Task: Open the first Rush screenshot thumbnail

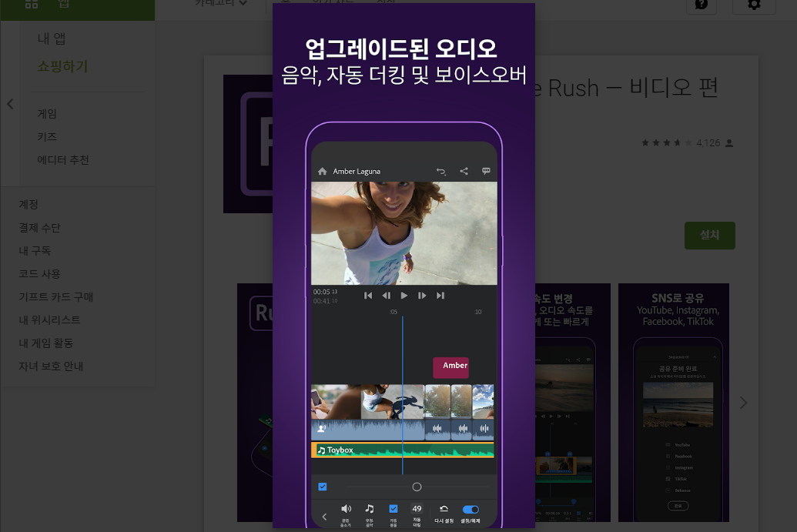Action: tap(255, 403)
